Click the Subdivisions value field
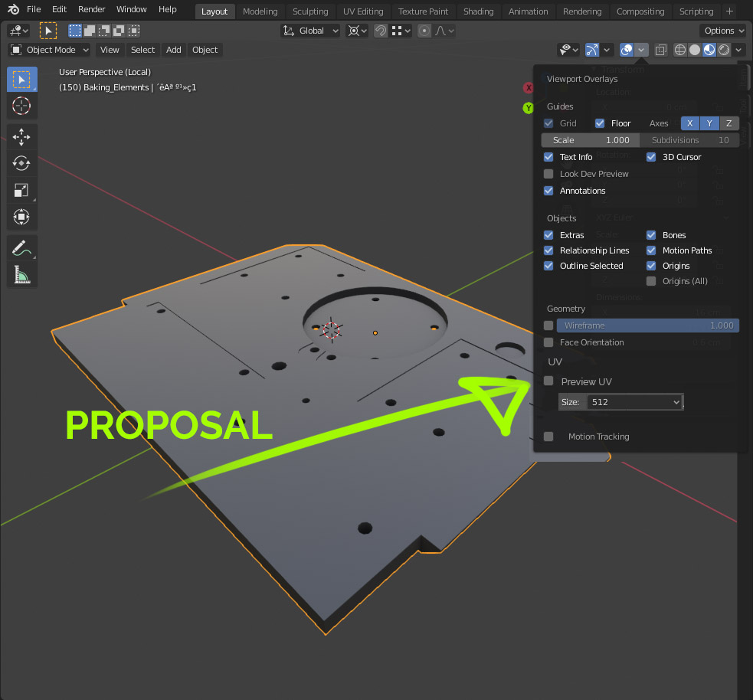 pos(689,140)
